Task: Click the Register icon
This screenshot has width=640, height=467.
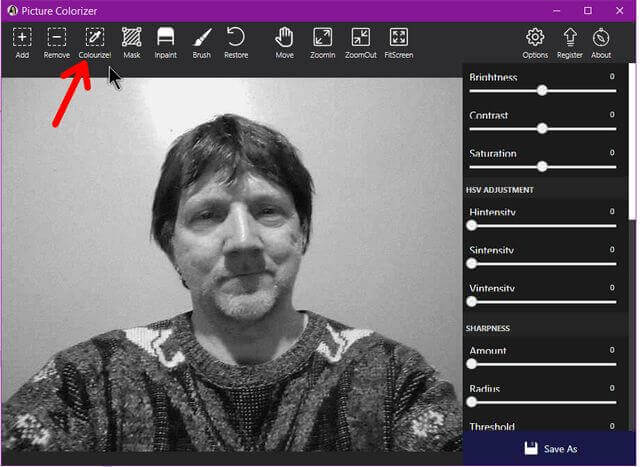Action: point(570,38)
